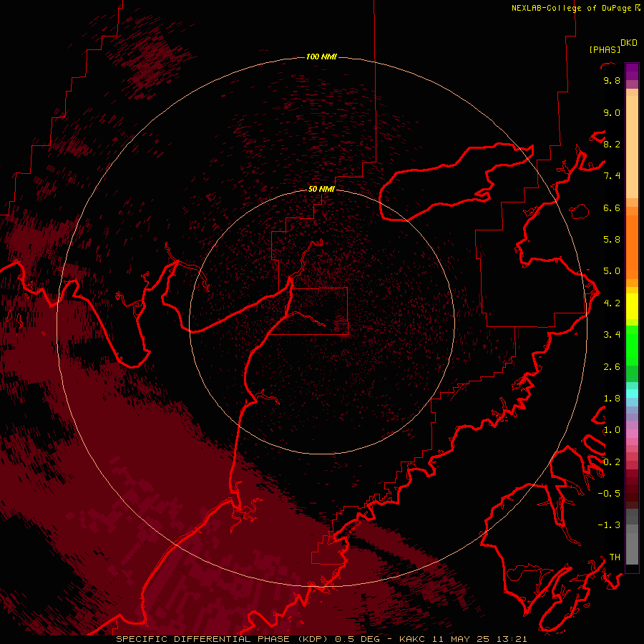The image size is (644, 644).
Task: Click the 100 NMI range ring label
Action: click(x=321, y=57)
